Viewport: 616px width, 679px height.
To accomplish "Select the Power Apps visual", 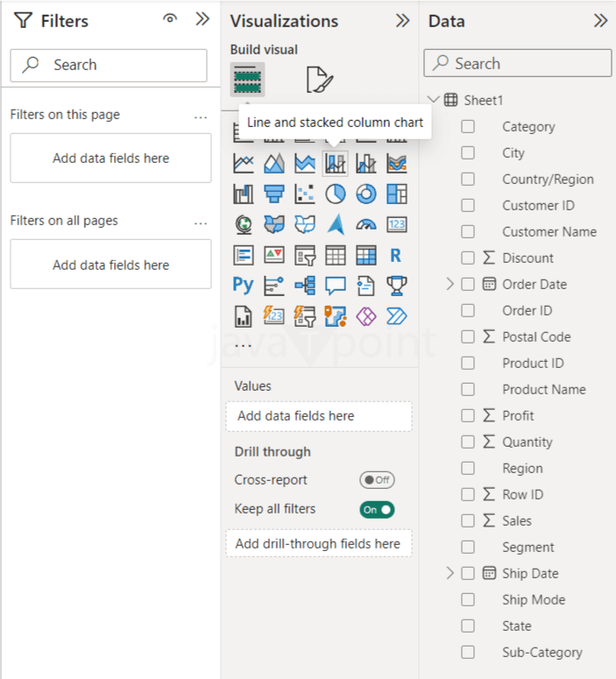I will 366,316.
